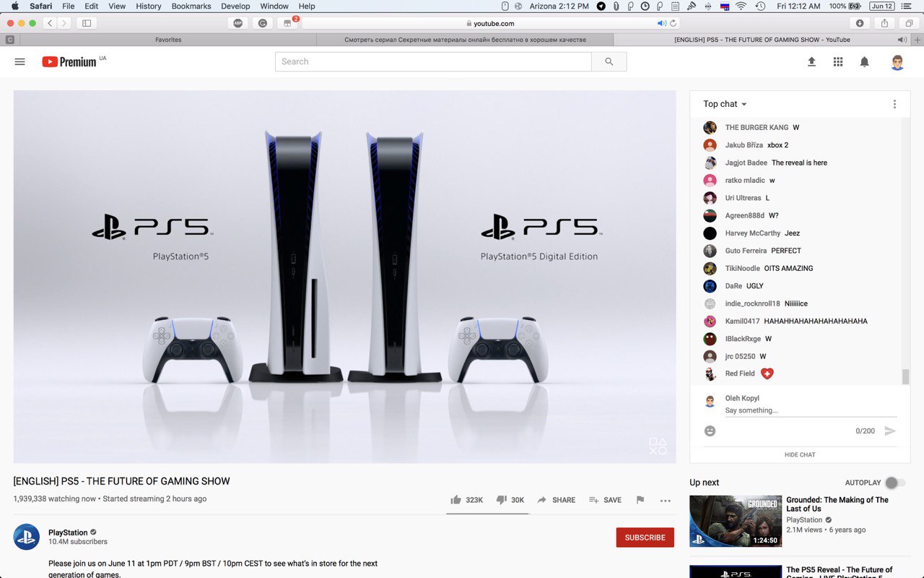Open account avatar menu
The image size is (924, 578).
point(897,62)
